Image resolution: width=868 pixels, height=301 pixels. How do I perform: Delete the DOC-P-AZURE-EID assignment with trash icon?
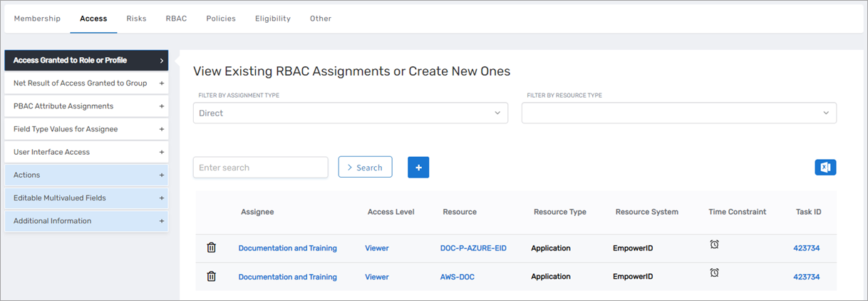pyautogui.click(x=211, y=248)
